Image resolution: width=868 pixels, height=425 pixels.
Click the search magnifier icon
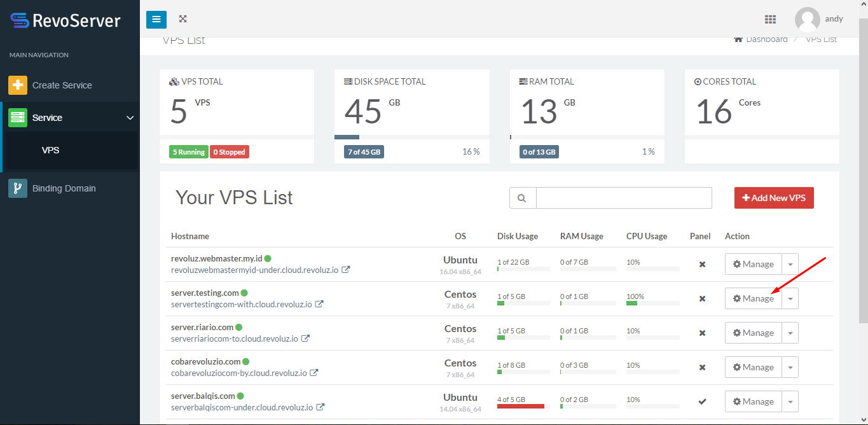pos(523,198)
